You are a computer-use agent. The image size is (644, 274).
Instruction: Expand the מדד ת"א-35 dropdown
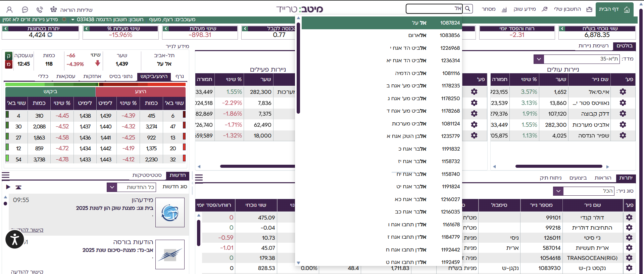(x=539, y=59)
